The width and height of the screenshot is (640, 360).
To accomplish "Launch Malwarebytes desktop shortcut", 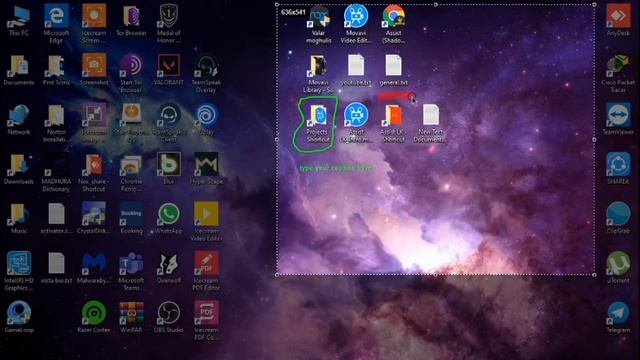I will click(x=94, y=268).
